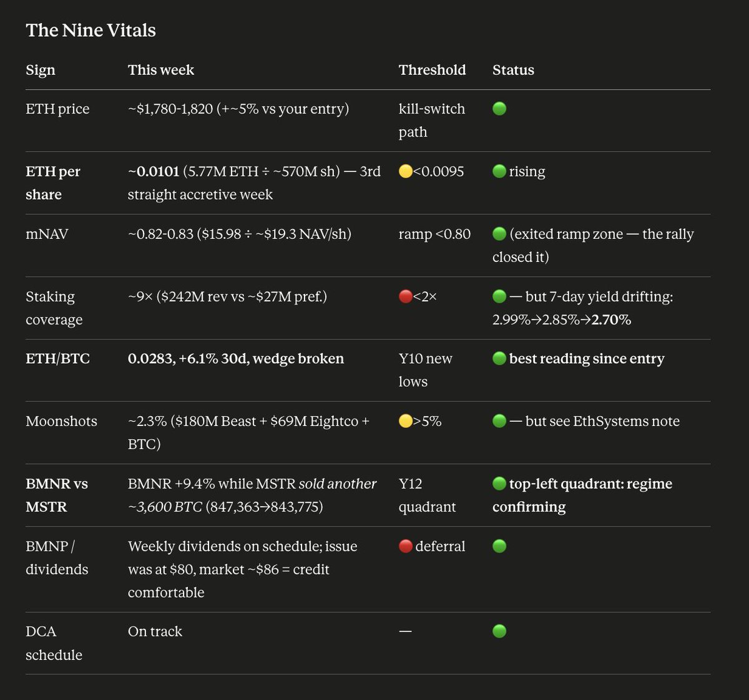Click '~9× ($242M rev vs ~$27M pref.)' cell
This screenshot has height=700, width=749.
coord(227,296)
